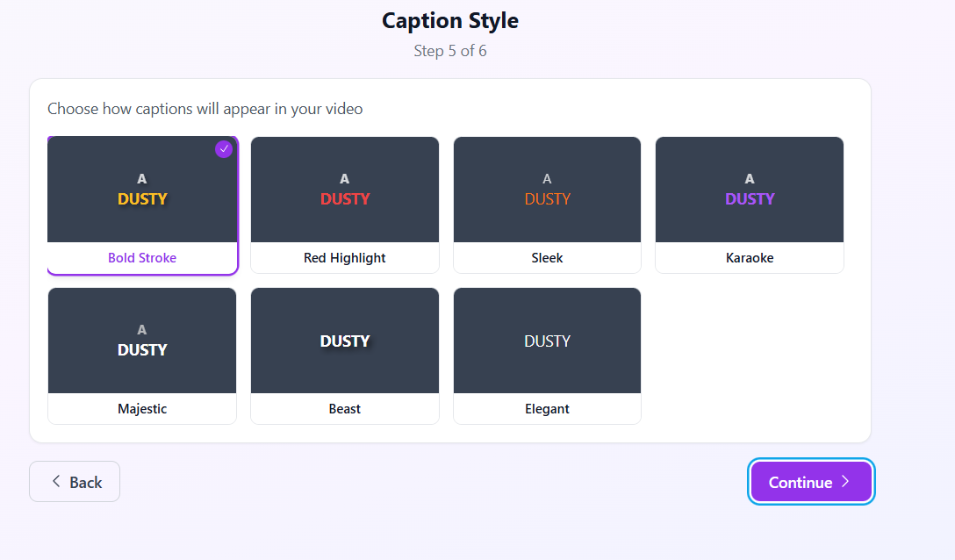Choose the Elegant caption style preview
Screen dimensions: 955x560
click(547, 341)
